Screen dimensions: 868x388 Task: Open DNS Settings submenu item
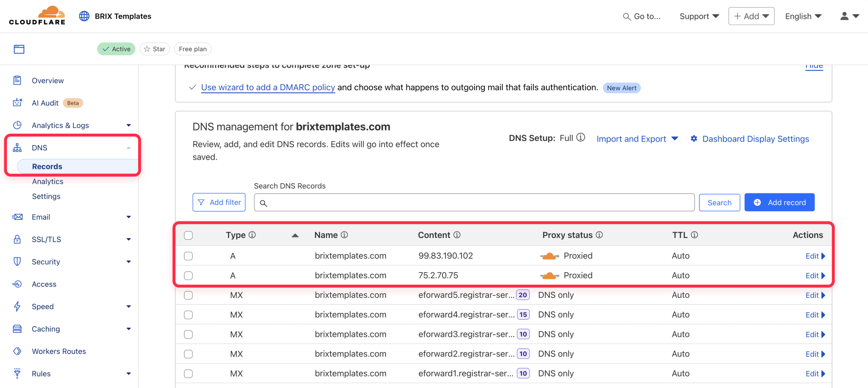(x=46, y=196)
